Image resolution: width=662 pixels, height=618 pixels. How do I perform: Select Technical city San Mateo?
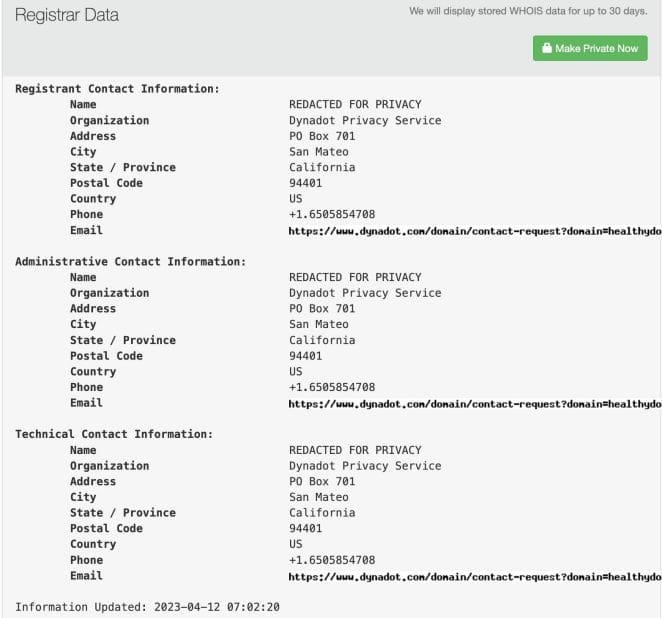(x=319, y=497)
